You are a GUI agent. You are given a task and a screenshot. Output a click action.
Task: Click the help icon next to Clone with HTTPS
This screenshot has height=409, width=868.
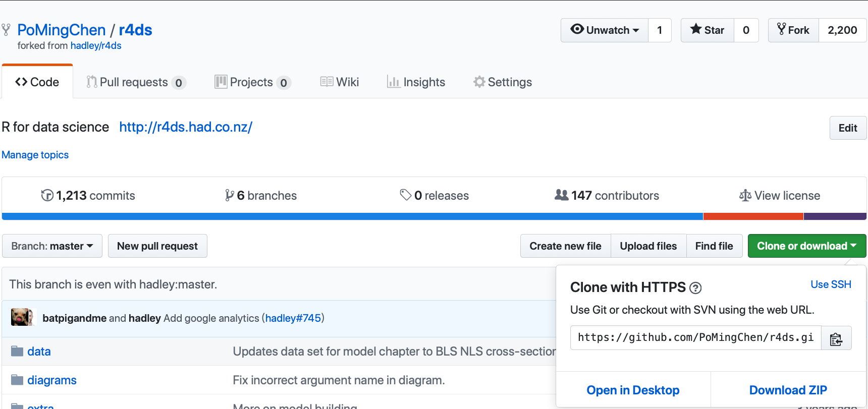tap(695, 288)
